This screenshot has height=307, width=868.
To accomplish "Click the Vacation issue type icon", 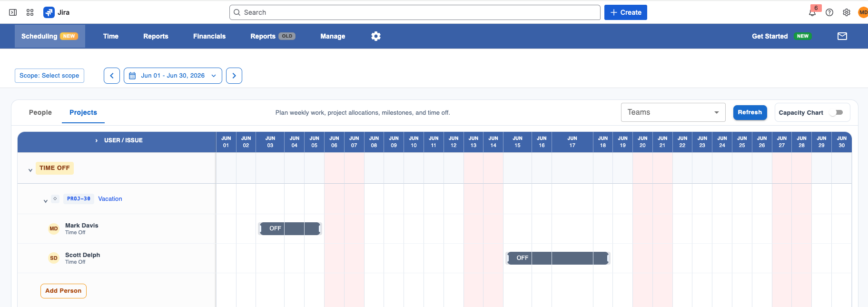I will point(55,198).
